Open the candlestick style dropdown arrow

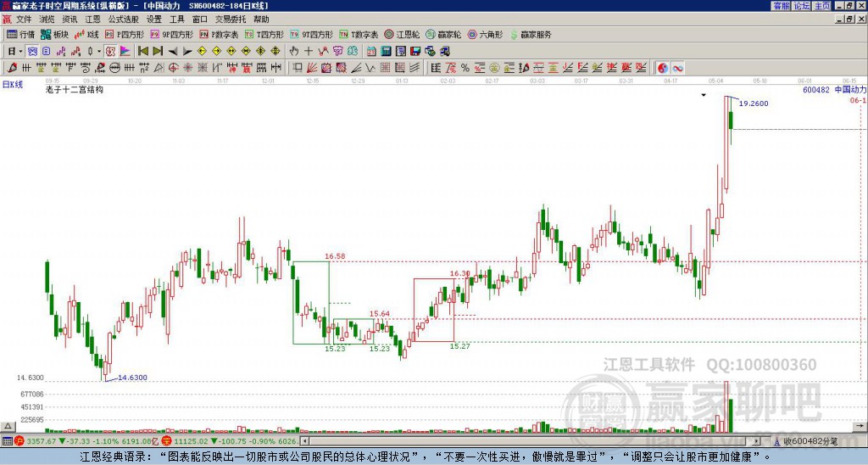(x=98, y=52)
